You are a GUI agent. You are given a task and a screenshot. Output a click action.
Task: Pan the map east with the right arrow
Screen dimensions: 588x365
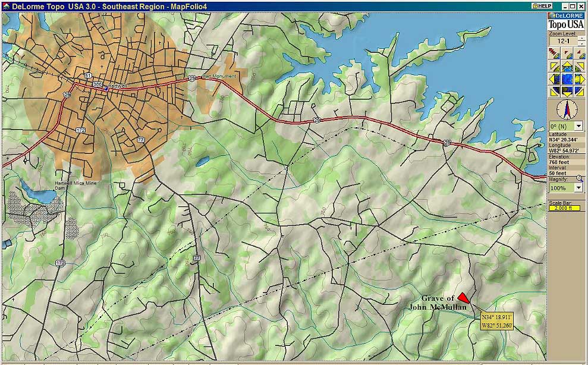(x=579, y=79)
